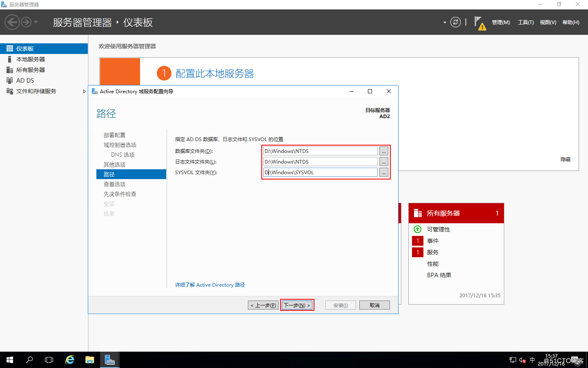Viewport: 588px width, 368px height.
Task: Click the 下一步(N) button
Action: (297, 305)
